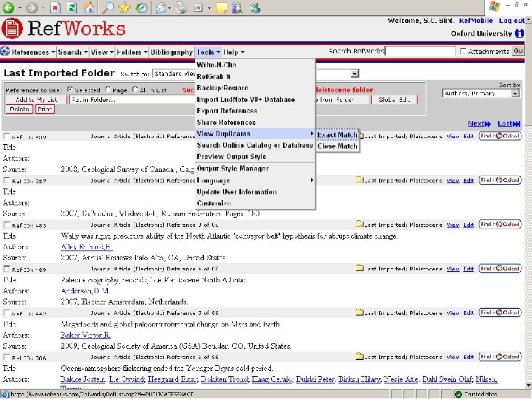Screen dimensions: 532x399
Task: Click the Edit with Word toolbar icon
Action: (198, 7)
